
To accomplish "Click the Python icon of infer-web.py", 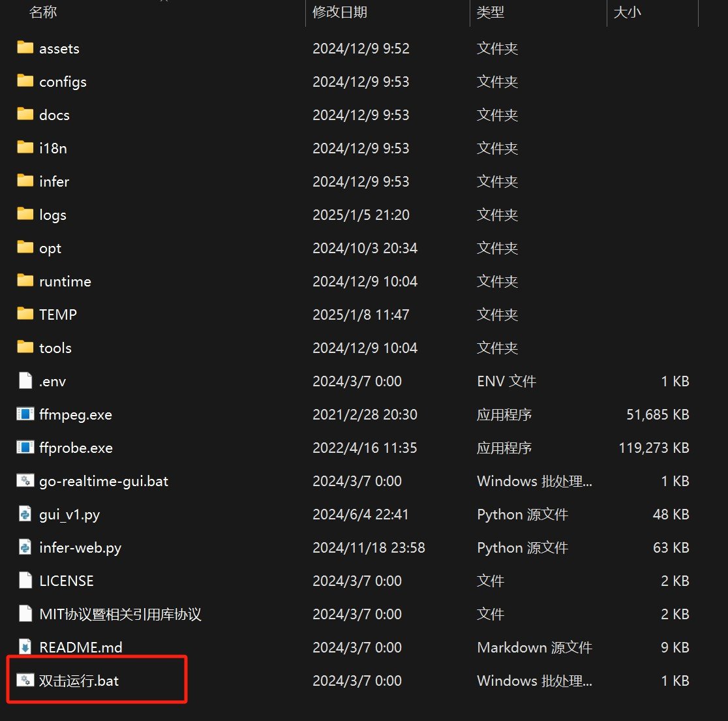I will coord(24,547).
